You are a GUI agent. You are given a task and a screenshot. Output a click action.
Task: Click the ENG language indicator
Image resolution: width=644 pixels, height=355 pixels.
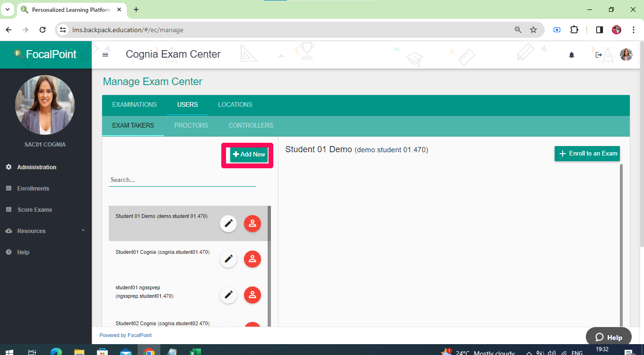577,353
